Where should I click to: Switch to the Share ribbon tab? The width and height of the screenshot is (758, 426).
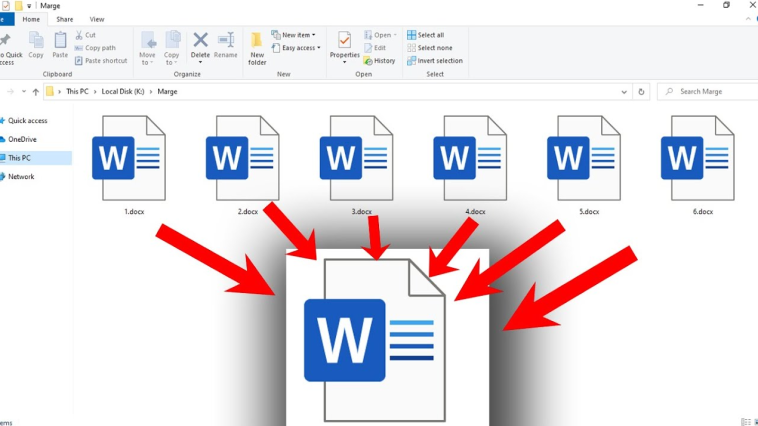(x=64, y=19)
